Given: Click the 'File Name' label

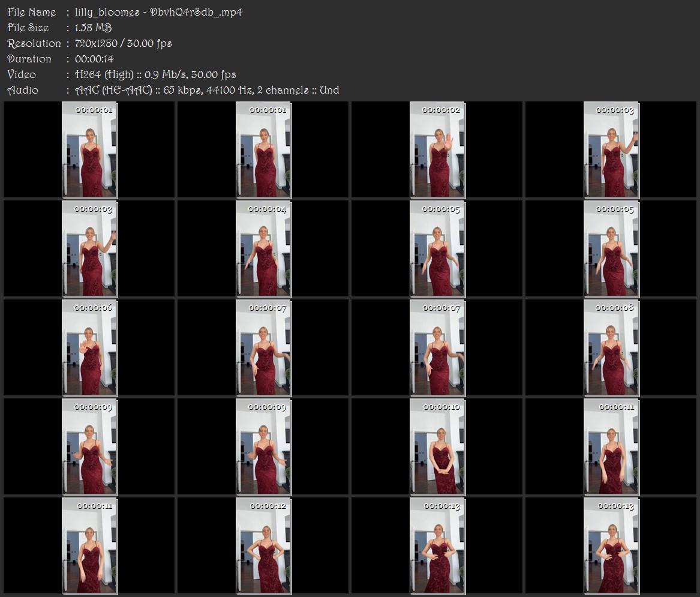Looking at the screenshot, I should tap(32, 12).
